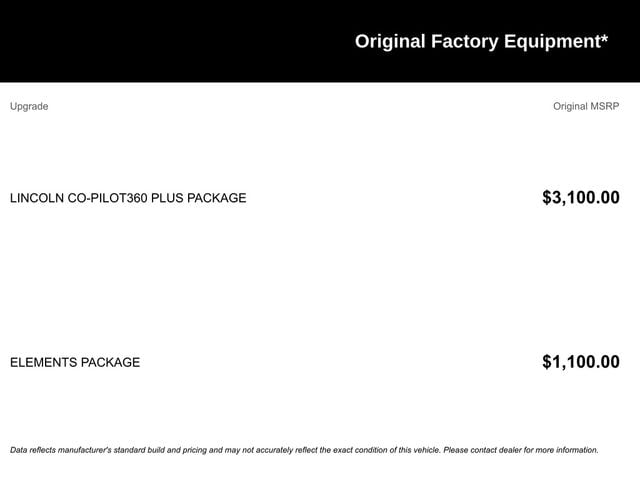This screenshot has height=480, width=640.
Task: Click 'CO-PILOT360' in the package name
Action: click(107, 198)
